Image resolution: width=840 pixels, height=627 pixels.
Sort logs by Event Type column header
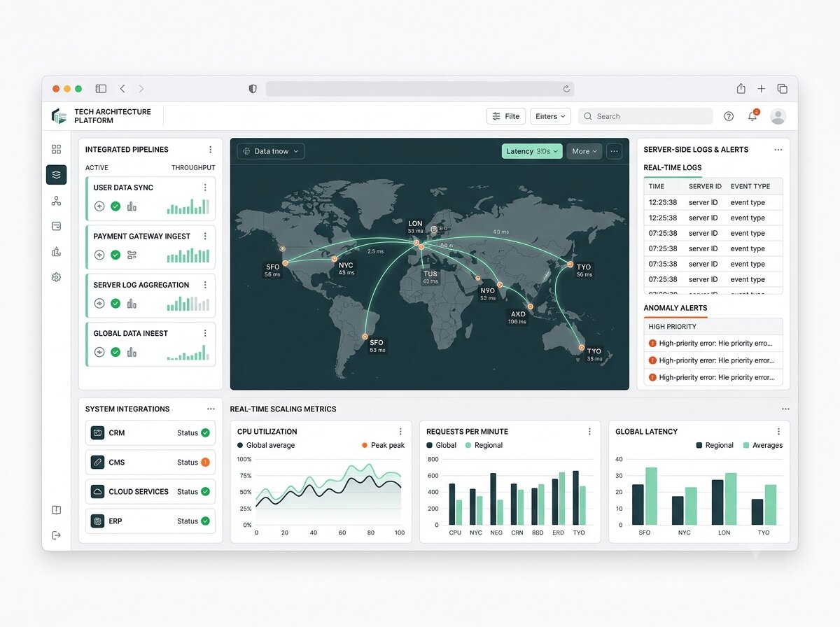tap(750, 186)
